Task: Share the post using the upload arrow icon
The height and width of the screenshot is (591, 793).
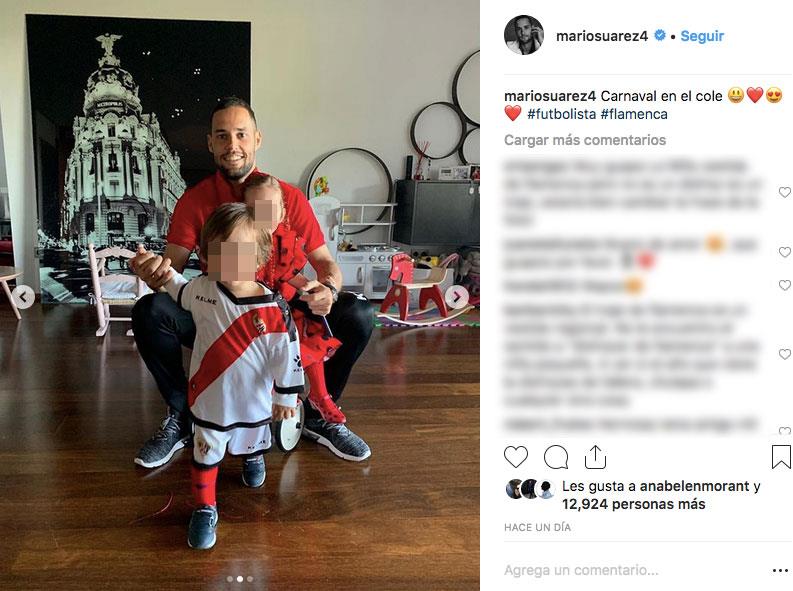Action: [x=595, y=457]
